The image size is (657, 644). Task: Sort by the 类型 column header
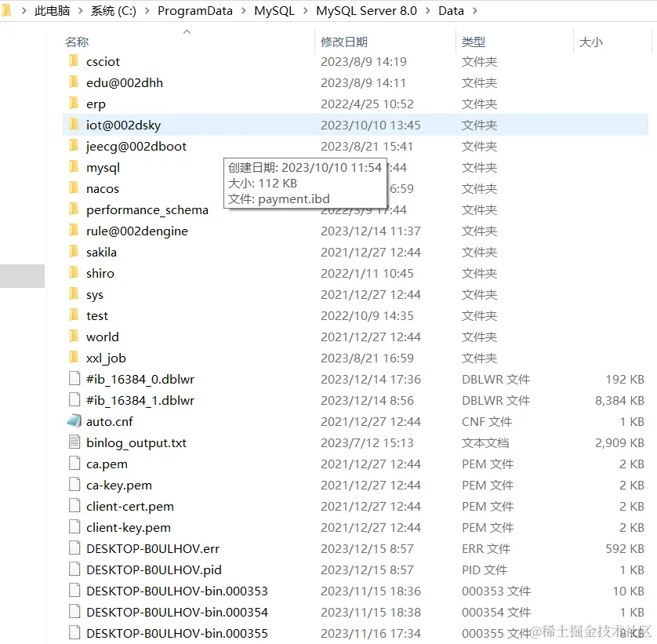[x=474, y=42]
